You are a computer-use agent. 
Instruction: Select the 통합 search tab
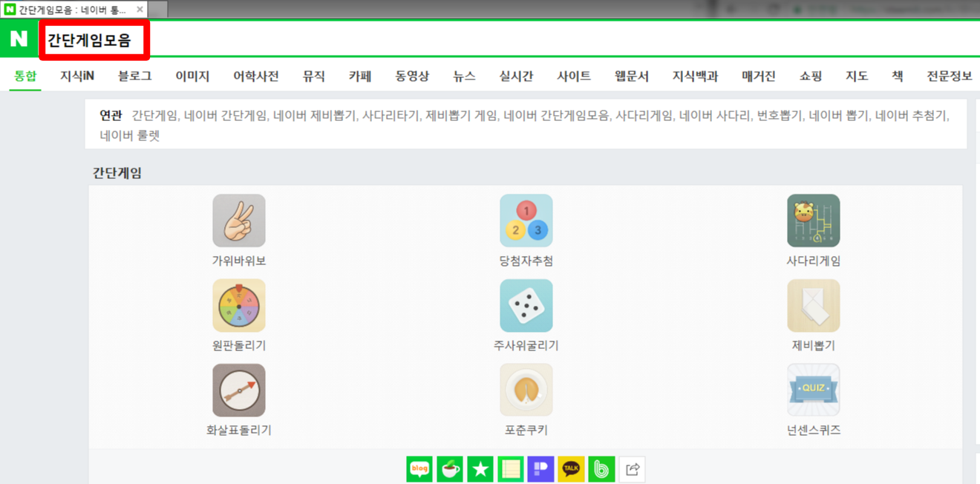point(25,76)
